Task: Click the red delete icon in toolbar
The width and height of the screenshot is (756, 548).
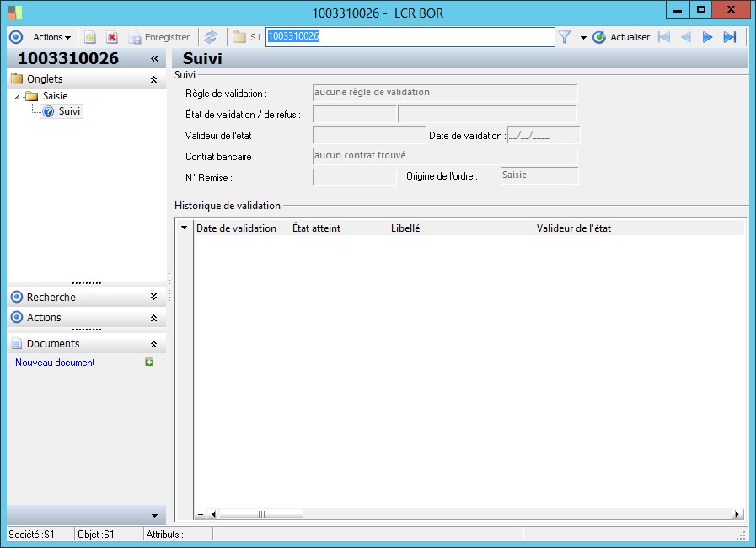Action: [x=111, y=37]
